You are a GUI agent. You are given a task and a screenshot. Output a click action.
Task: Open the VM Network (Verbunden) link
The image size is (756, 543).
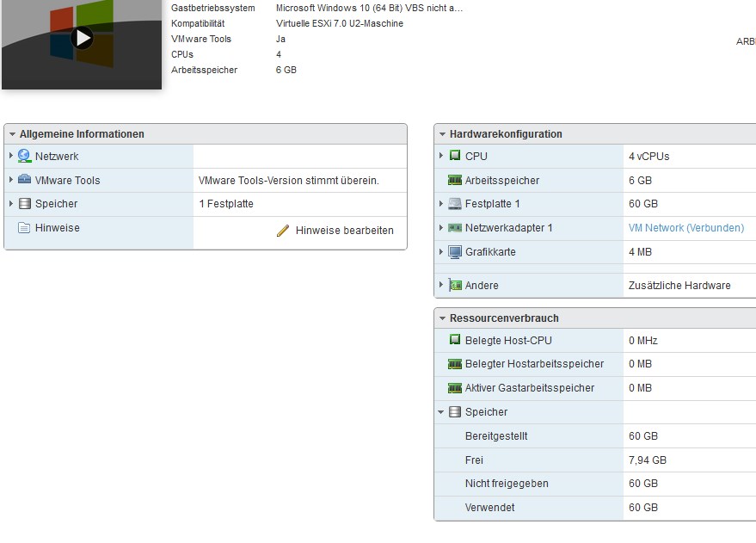(x=686, y=228)
